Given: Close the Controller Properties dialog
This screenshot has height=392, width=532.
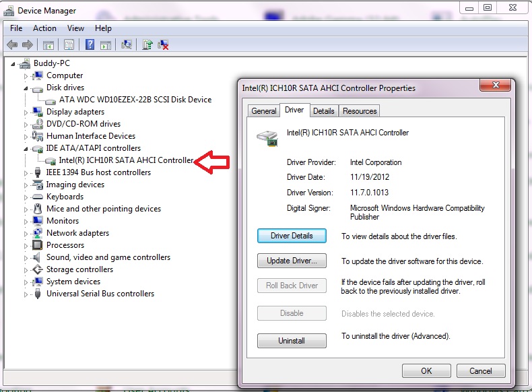Looking at the screenshot, I should coord(496,85).
